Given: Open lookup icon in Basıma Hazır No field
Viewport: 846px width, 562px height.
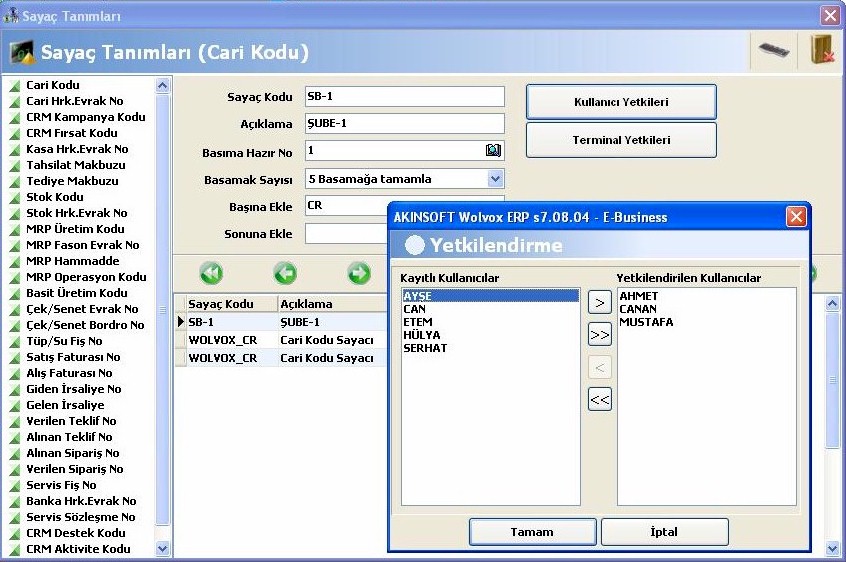Looking at the screenshot, I should (x=493, y=150).
